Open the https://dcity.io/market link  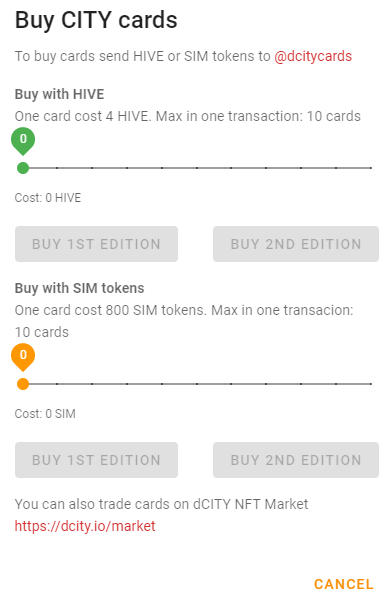(85, 526)
